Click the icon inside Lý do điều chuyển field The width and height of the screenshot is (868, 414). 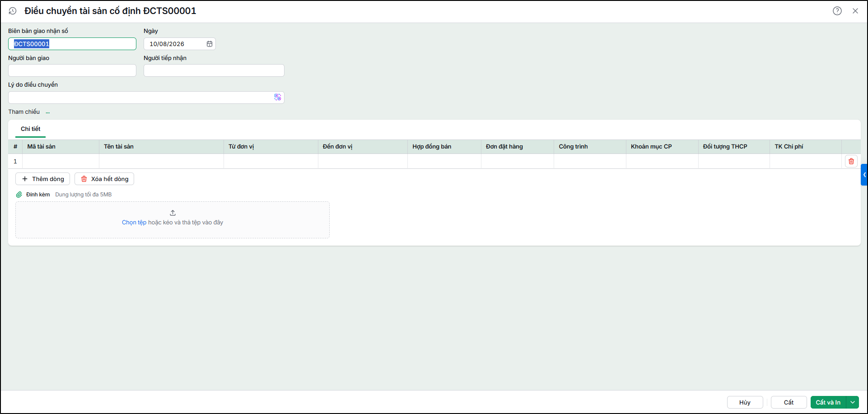click(x=278, y=97)
